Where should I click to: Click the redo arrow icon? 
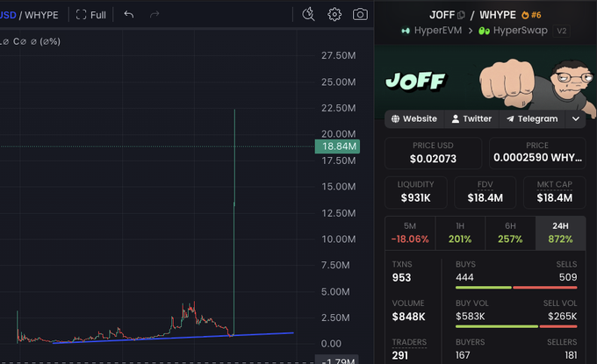pyautogui.click(x=155, y=15)
